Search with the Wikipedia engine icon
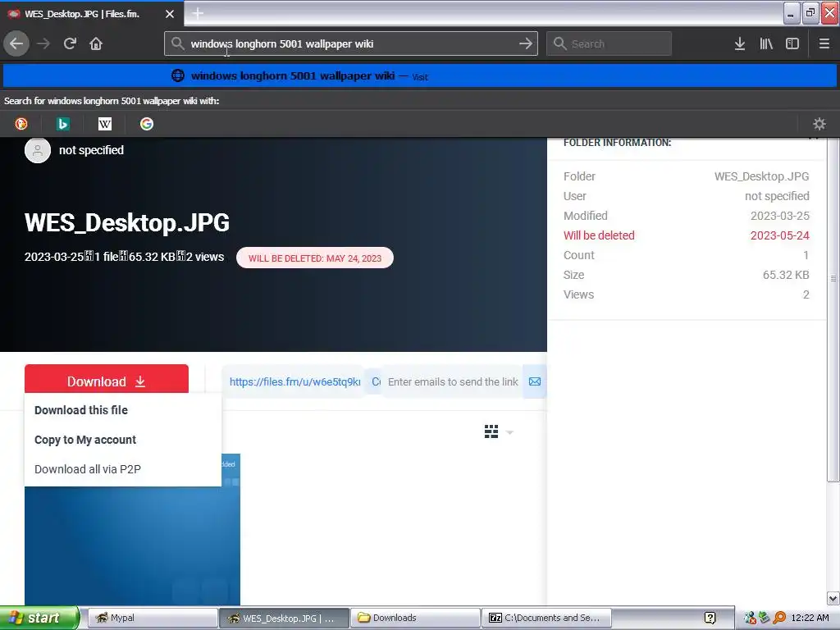The height and width of the screenshot is (630, 840). click(x=104, y=125)
